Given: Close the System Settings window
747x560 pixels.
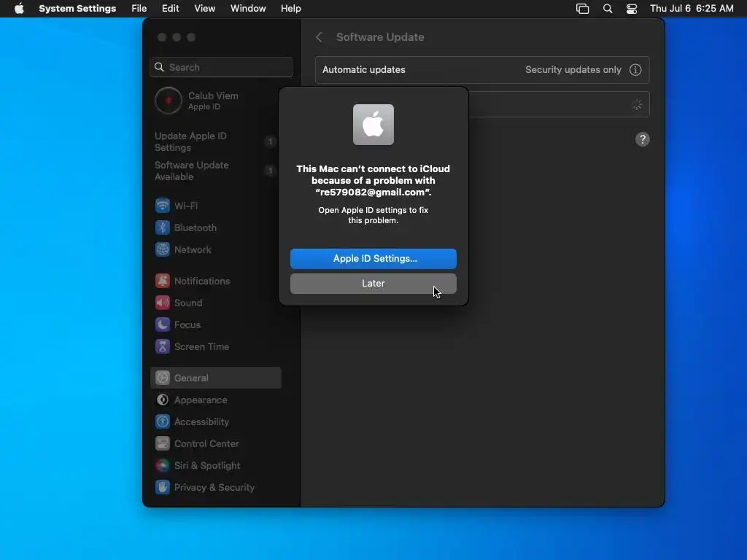Looking at the screenshot, I should [162, 37].
